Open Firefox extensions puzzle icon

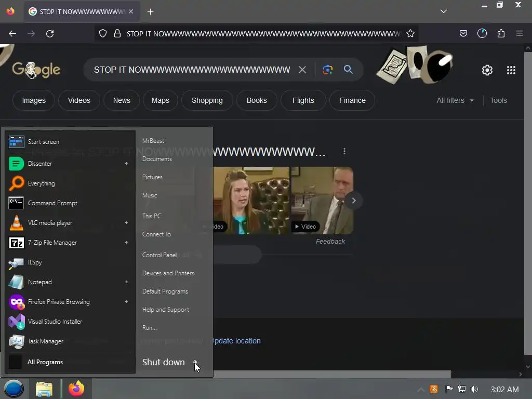(x=501, y=34)
